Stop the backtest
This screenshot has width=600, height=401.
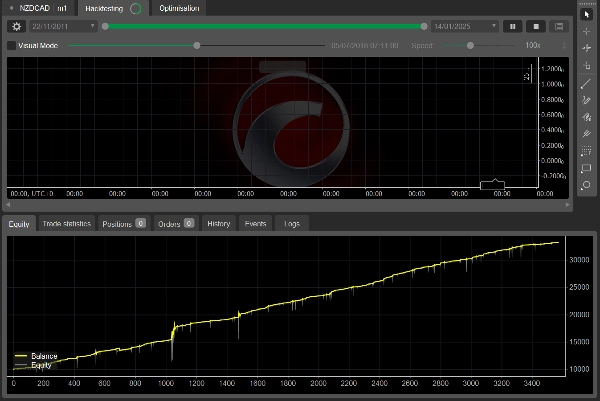pyautogui.click(x=536, y=26)
